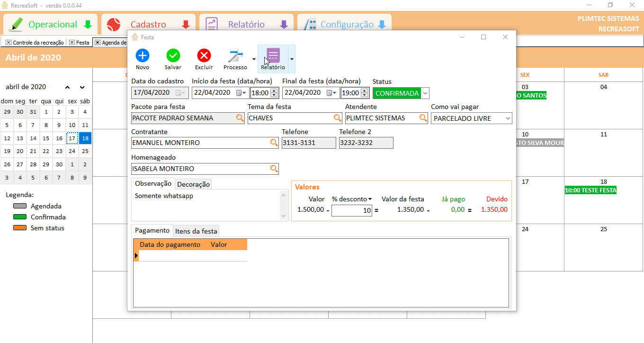Click the Agendada gray legend swatch
Viewport: 644px width, 343px height.
pos(20,206)
